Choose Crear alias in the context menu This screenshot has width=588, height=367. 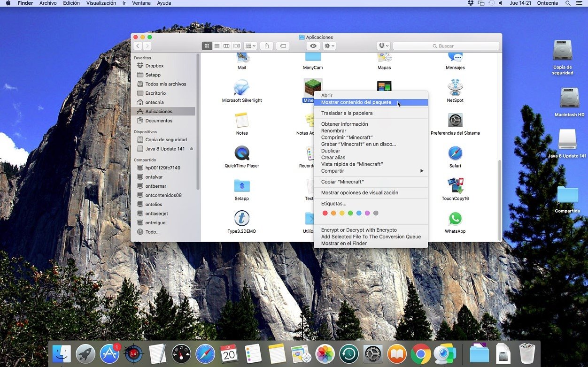click(371, 158)
